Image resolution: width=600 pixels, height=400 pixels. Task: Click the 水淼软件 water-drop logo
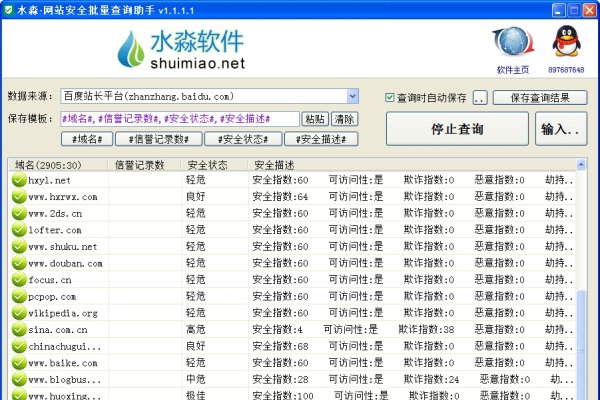coord(130,49)
